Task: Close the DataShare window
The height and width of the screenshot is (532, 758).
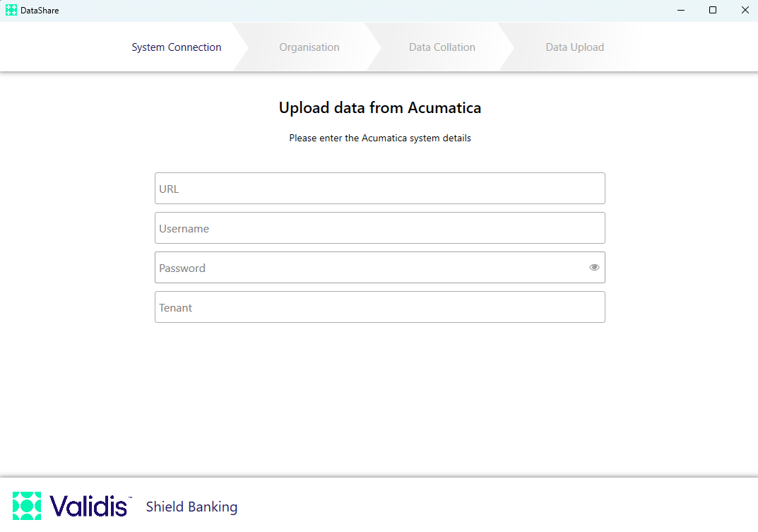Action: click(745, 10)
